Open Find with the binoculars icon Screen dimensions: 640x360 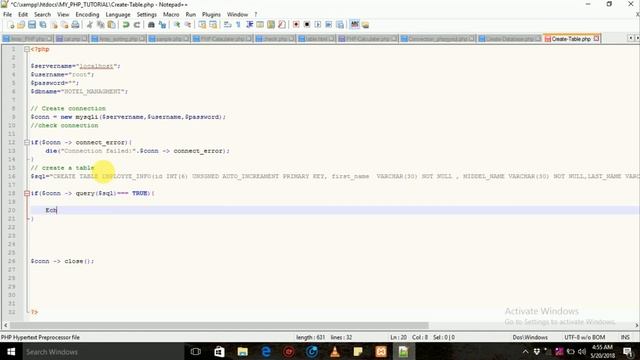151,25
